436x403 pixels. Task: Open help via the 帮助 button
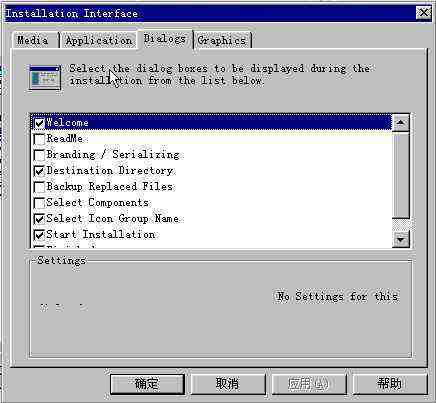point(390,384)
